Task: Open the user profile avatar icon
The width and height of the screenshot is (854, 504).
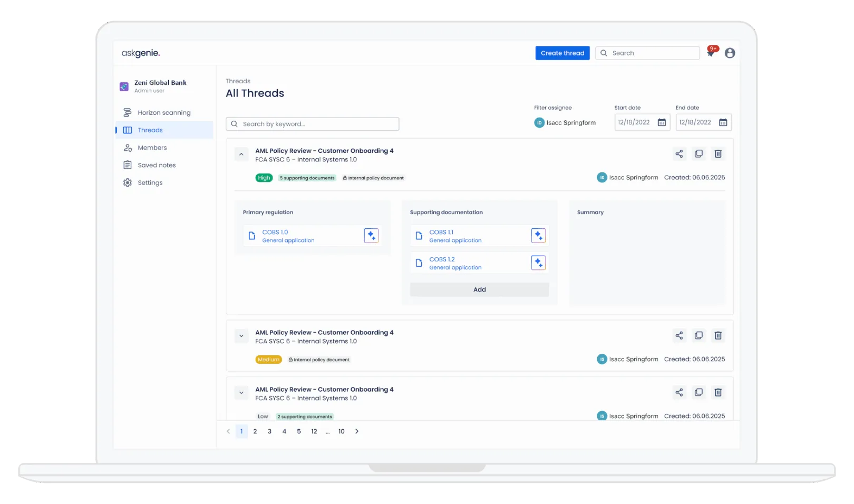Action: point(730,53)
